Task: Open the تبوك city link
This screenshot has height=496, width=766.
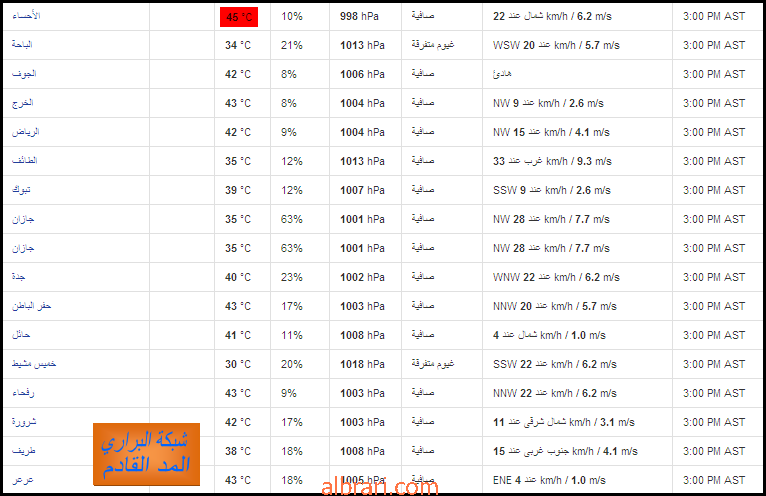Action: 21,190
